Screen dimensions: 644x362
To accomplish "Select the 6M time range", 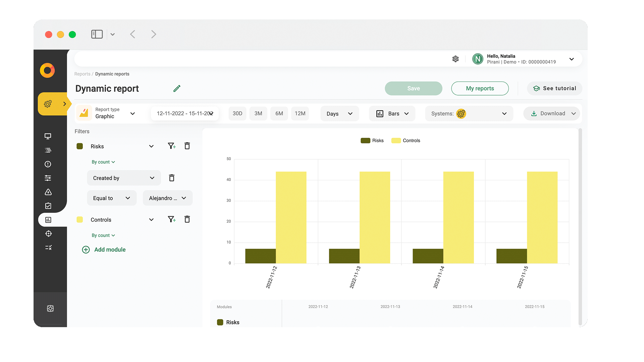I will [279, 113].
